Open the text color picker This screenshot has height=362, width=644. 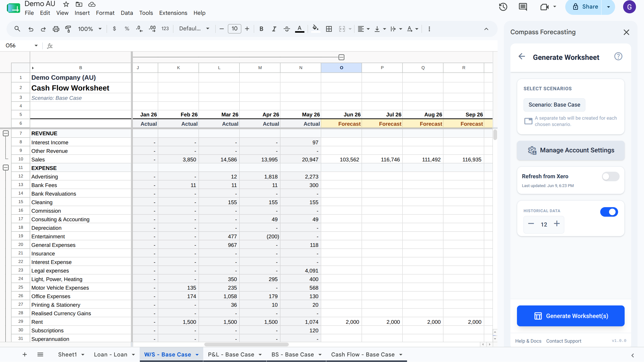[299, 29]
